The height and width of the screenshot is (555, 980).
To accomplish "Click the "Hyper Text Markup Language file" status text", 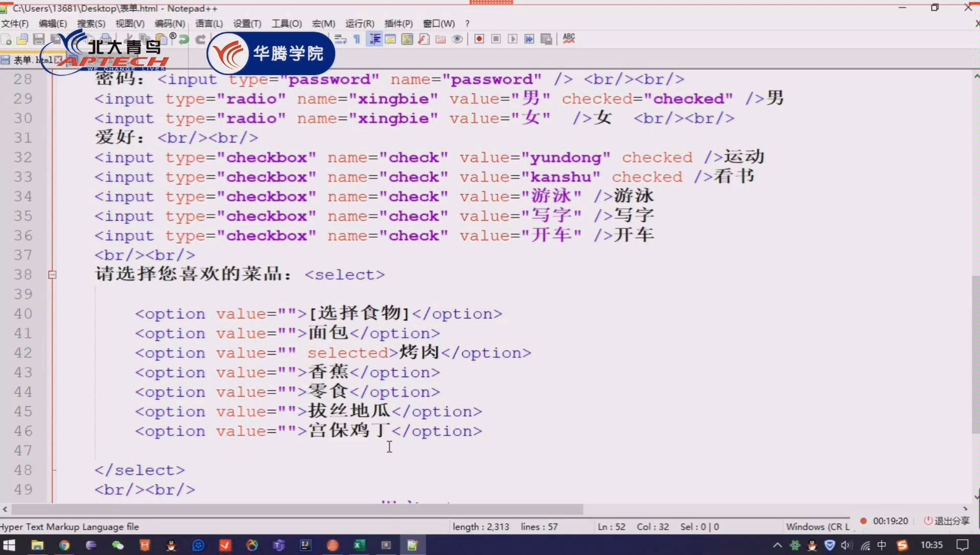I will [69, 526].
